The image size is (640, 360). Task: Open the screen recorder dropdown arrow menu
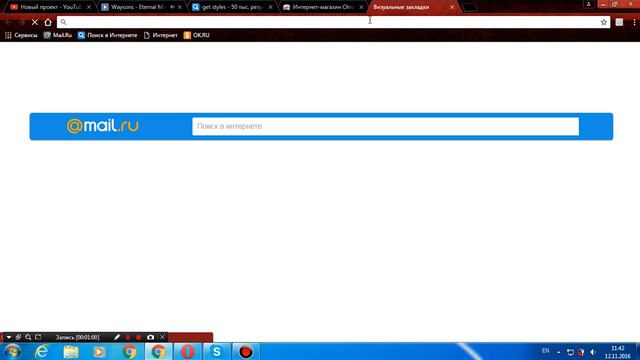(9, 337)
